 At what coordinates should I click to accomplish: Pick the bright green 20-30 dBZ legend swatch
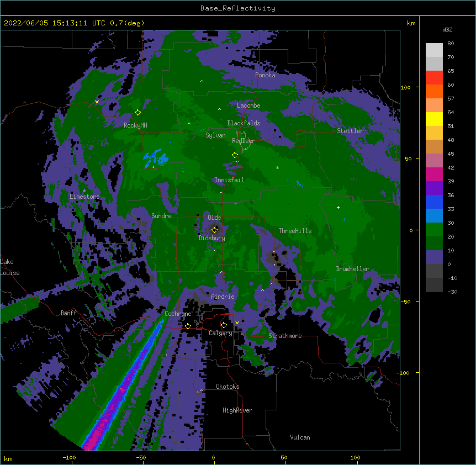pos(434,230)
